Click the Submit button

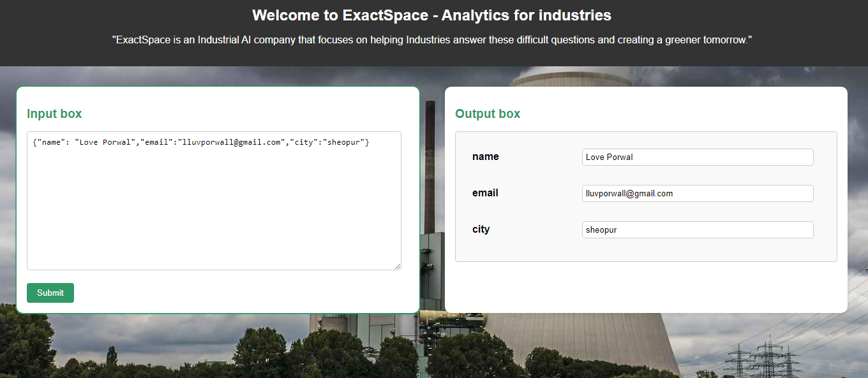point(50,293)
